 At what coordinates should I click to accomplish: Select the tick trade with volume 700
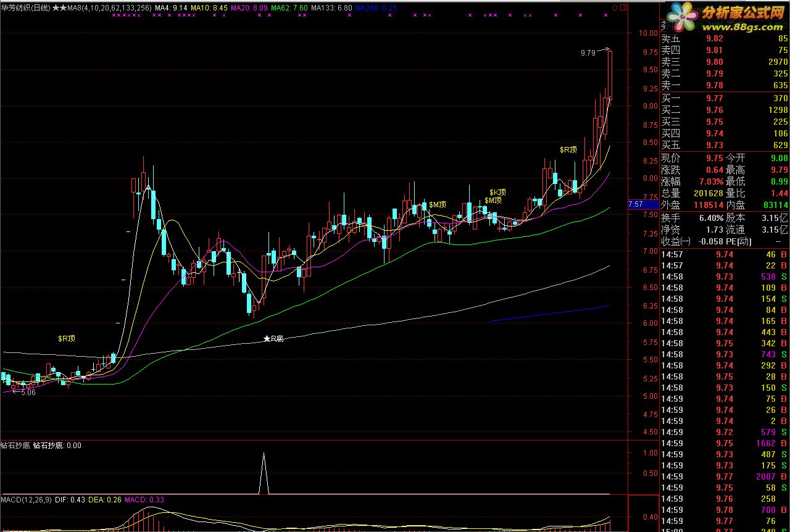725,510
